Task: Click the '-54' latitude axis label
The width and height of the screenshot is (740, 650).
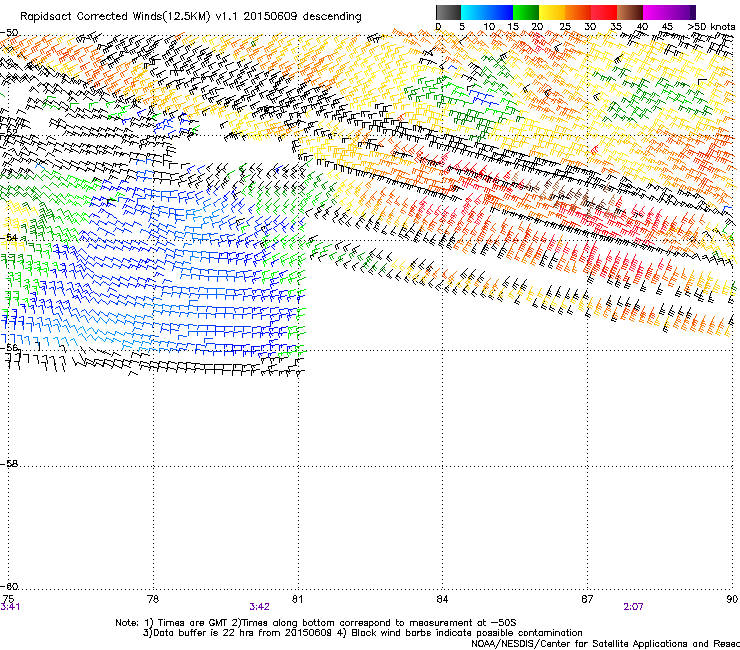Action: pyautogui.click(x=9, y=237)
